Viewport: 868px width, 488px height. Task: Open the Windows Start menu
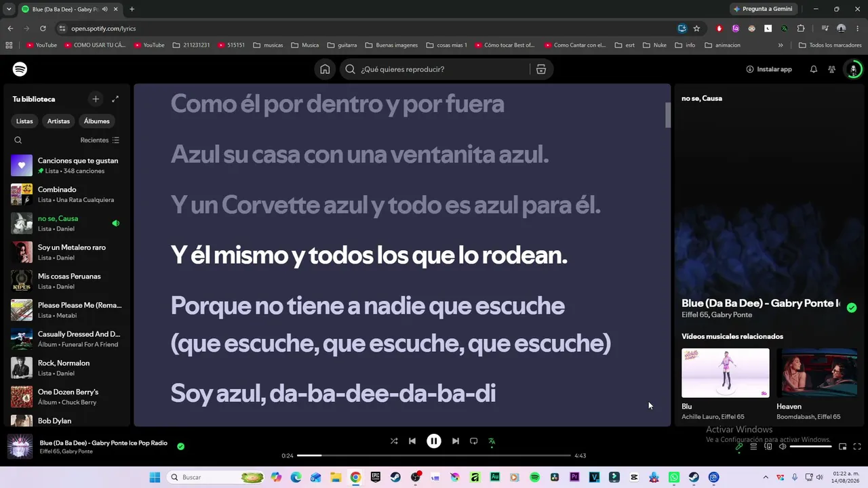[155, 477]
